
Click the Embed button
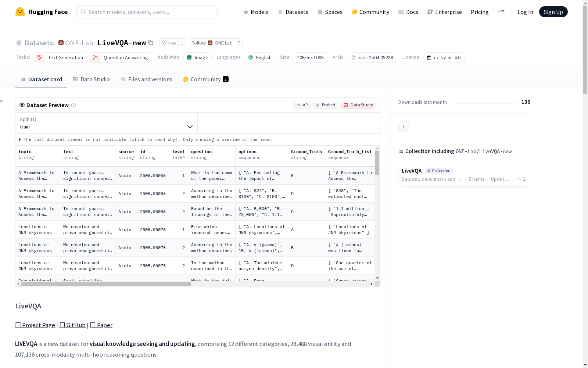point(325,105)
